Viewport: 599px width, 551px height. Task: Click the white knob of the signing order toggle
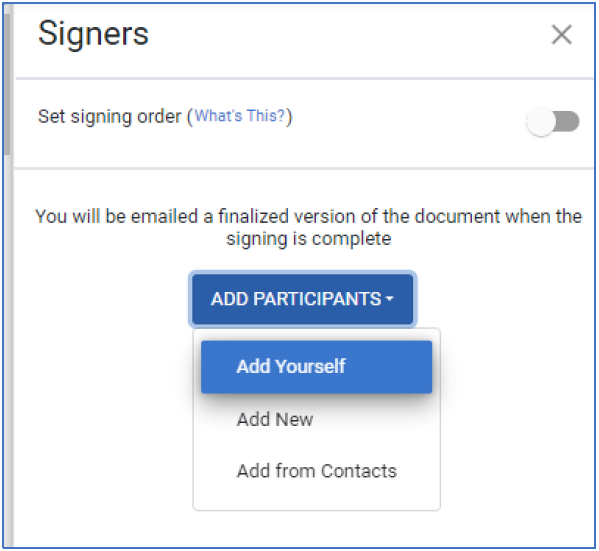tap(541, 122)
